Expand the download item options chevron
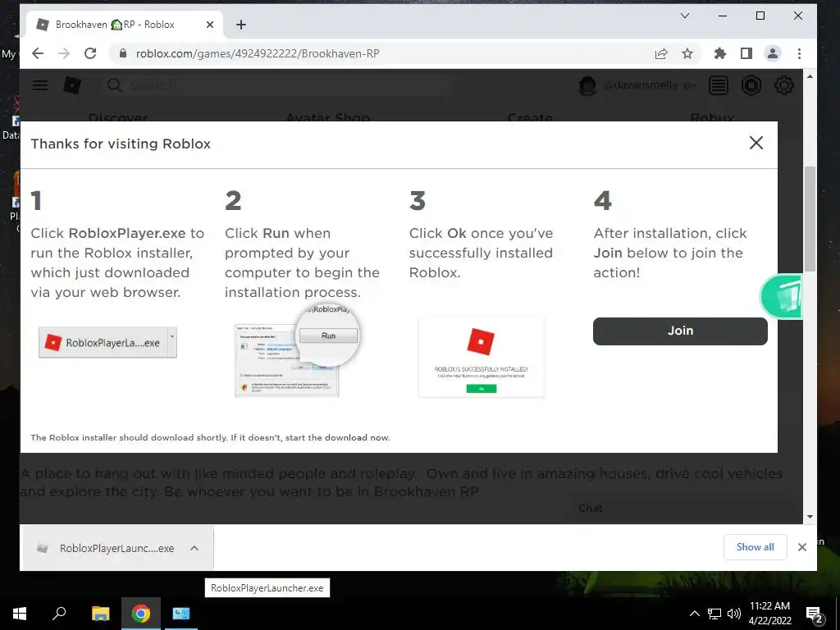Screen dimensions: 840x630 (x=194, y=548)
